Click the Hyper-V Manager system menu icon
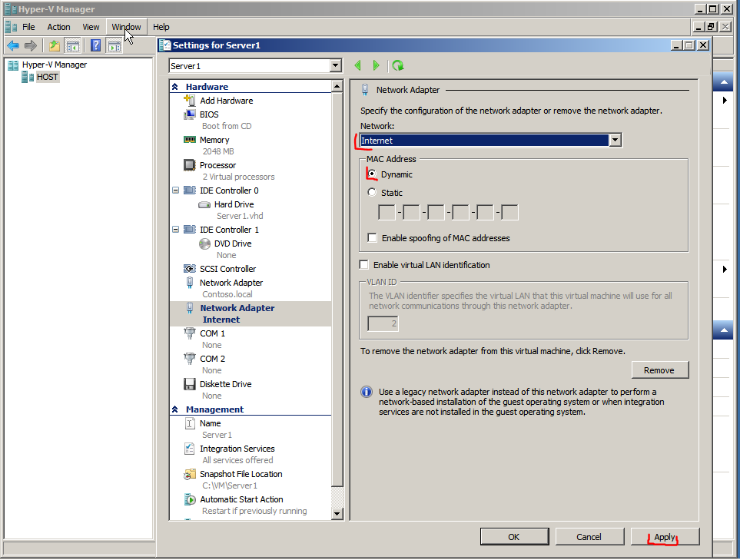This screenshot has width=740, height=560. [11, 9]
